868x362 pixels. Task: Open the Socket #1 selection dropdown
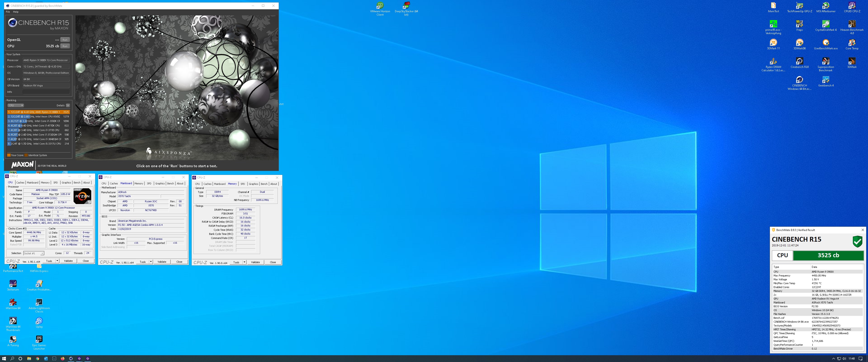34,253
